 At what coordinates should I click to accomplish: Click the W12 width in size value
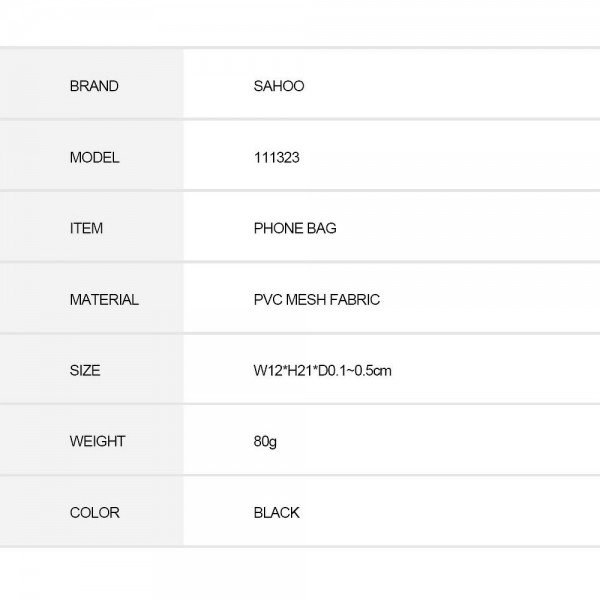267,370
